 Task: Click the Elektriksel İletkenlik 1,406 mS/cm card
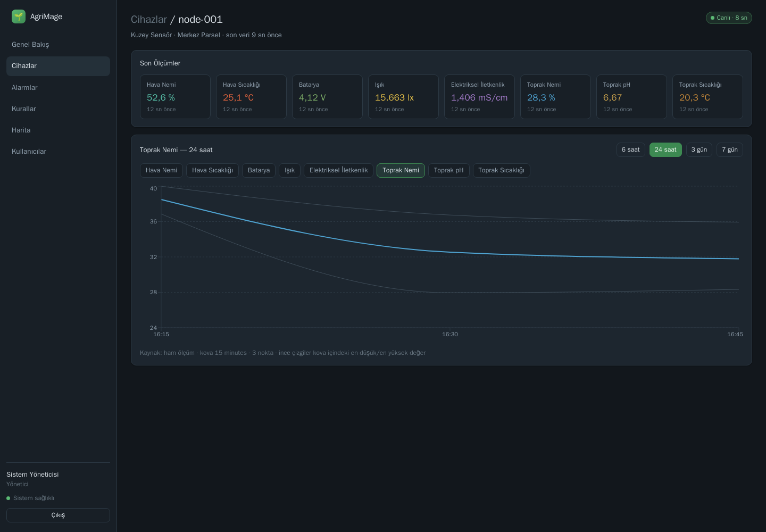pos(479,97)
